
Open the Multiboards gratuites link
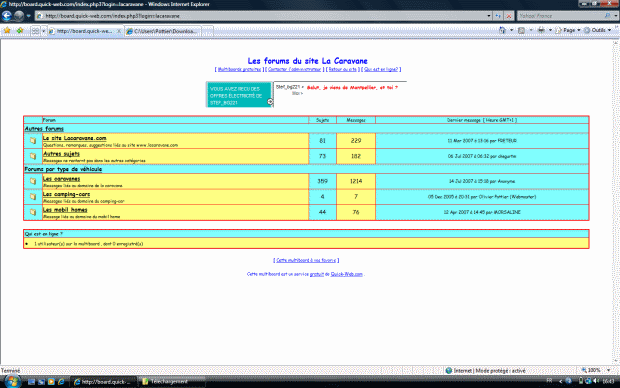tap(239, 69)
